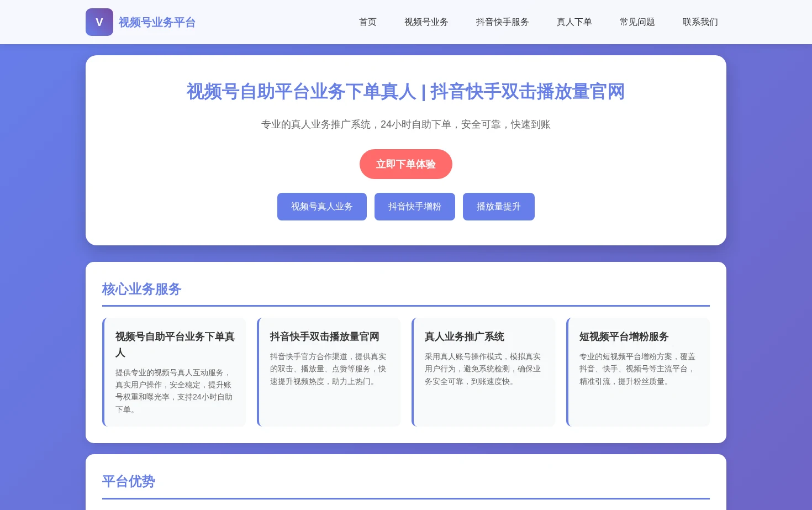Select 抖音快手服务 in the navigation bar
This screenshot has height=510, width=812.
point(503,22)
